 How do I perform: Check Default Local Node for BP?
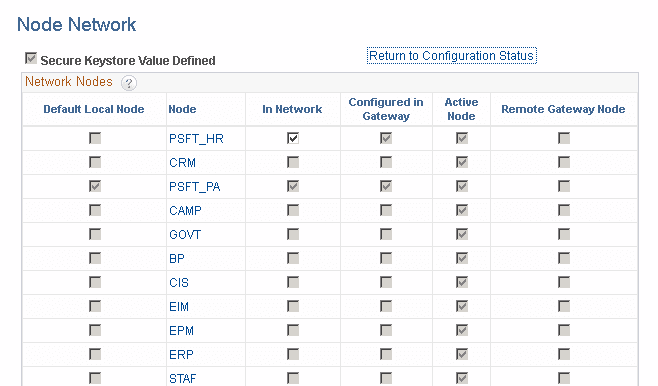tap(95, 258)
